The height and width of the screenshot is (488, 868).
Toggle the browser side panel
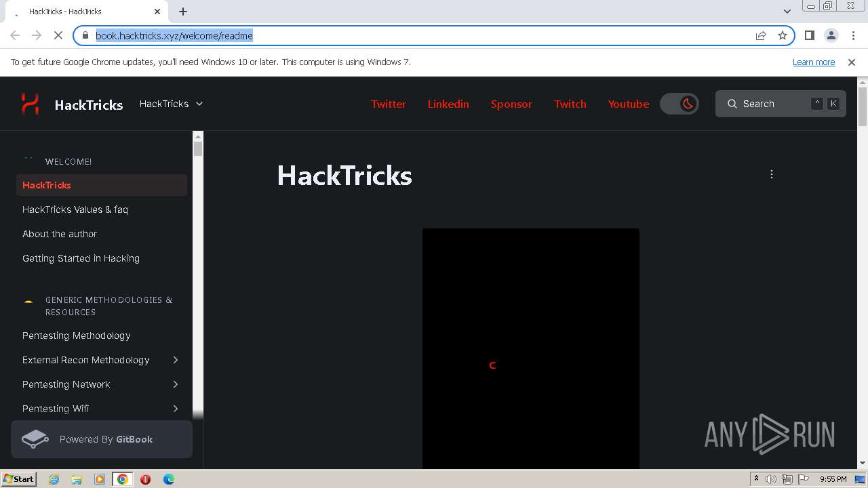pos(809,35)
